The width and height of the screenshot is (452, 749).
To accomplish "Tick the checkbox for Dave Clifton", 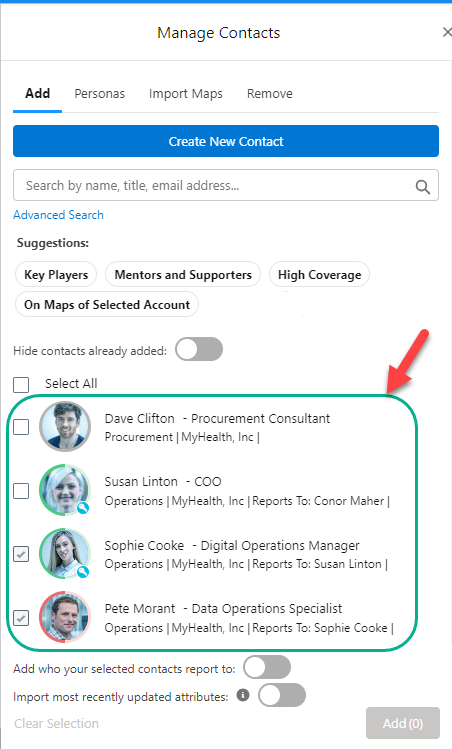I will pyautogui.click(x=21, y=427).
